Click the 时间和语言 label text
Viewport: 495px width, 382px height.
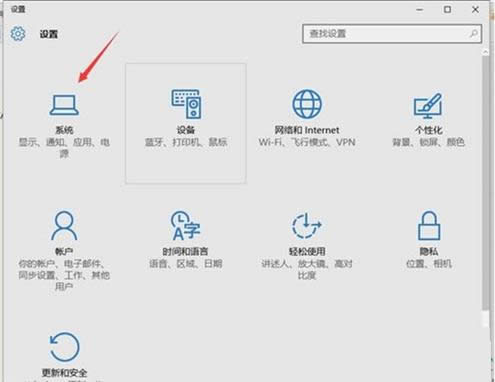[185, 251]
